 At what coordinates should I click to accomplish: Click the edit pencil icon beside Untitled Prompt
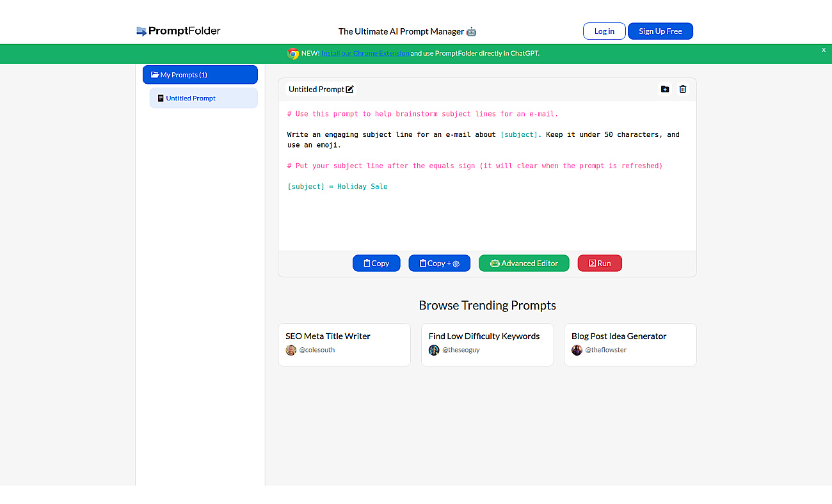(x=350, y=90)
